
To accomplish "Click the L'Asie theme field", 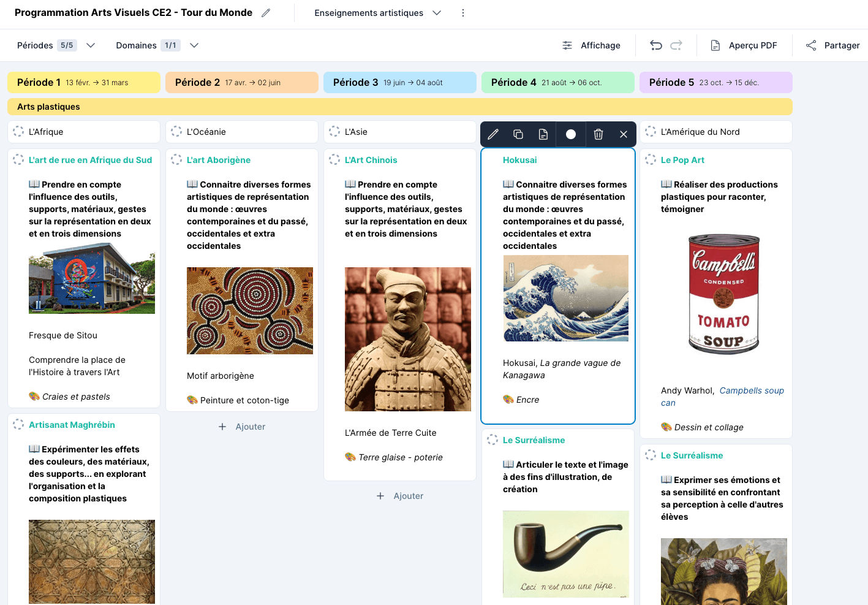I will [x=400, y=132].
